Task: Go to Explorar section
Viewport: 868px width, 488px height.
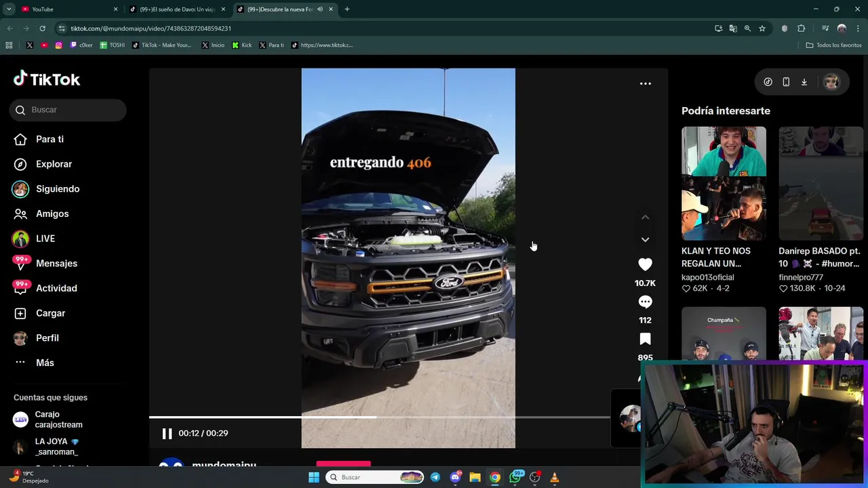Action: pos(42,164)
